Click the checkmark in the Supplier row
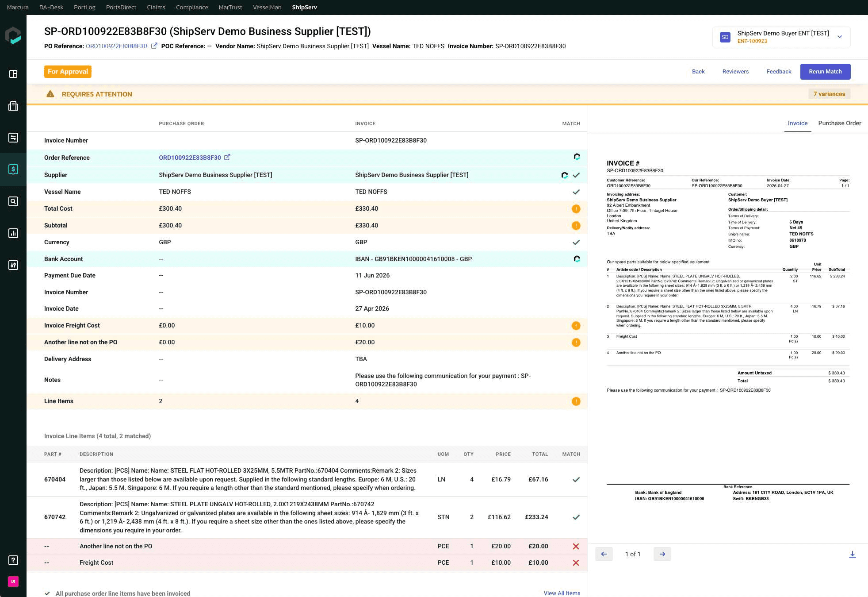The width and height of the screenshot is (868, 597). [x=576, y=175]
